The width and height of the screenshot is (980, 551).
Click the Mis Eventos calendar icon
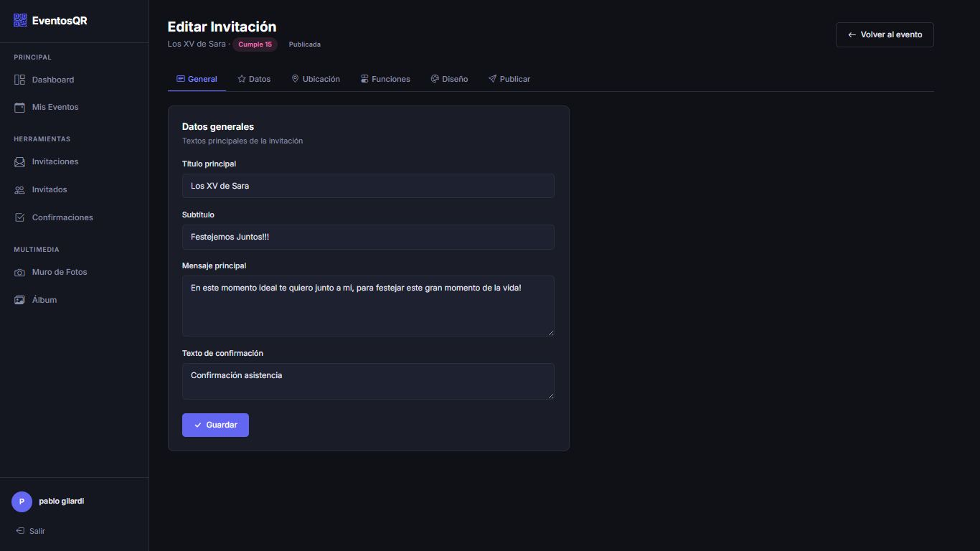click(20, 107)
